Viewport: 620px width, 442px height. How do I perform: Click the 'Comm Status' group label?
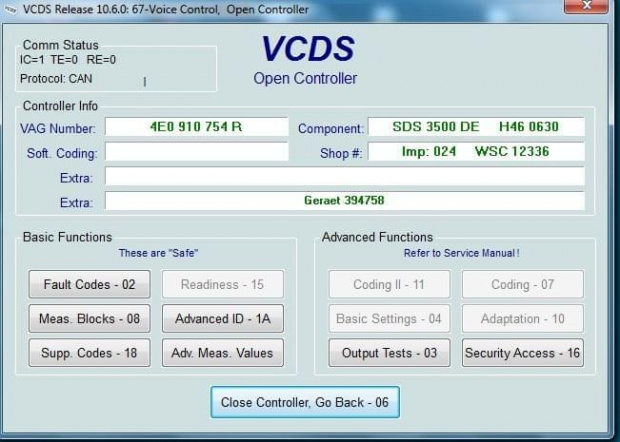(x=60, y=45)
